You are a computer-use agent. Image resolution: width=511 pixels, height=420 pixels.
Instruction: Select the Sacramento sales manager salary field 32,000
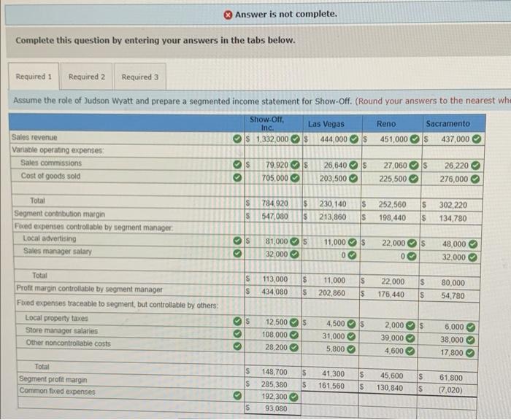450,257
